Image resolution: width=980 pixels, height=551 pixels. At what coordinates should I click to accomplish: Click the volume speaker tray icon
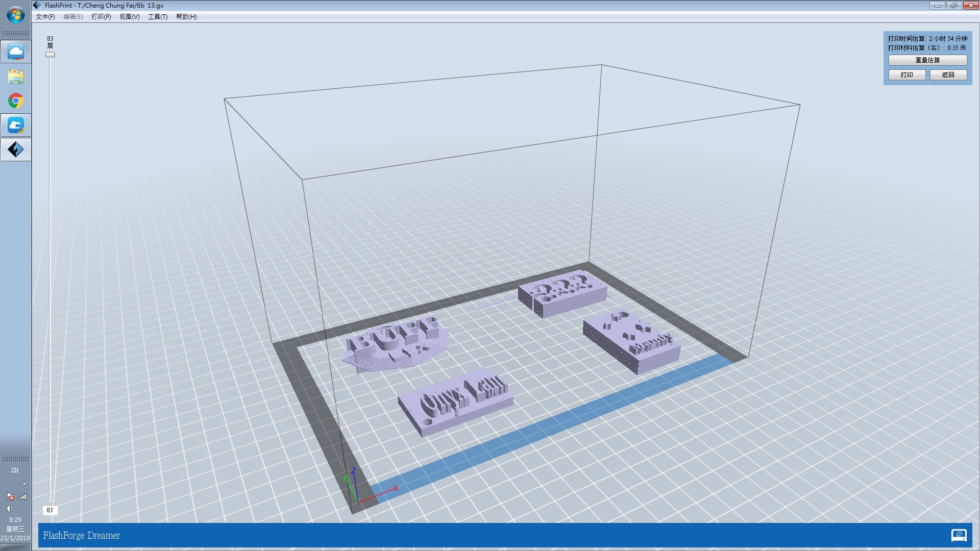point(10,509)
